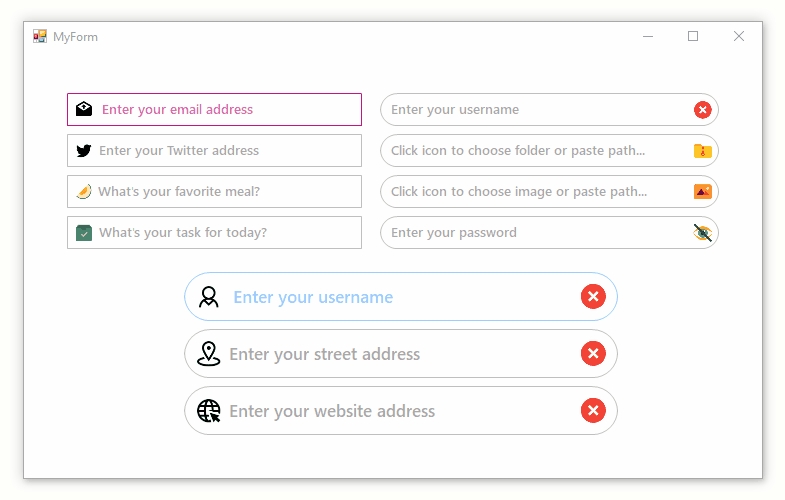The height and width of the screenshot is (500, 785).
Task: Clear the website address field
Action: tap(593, 411)
